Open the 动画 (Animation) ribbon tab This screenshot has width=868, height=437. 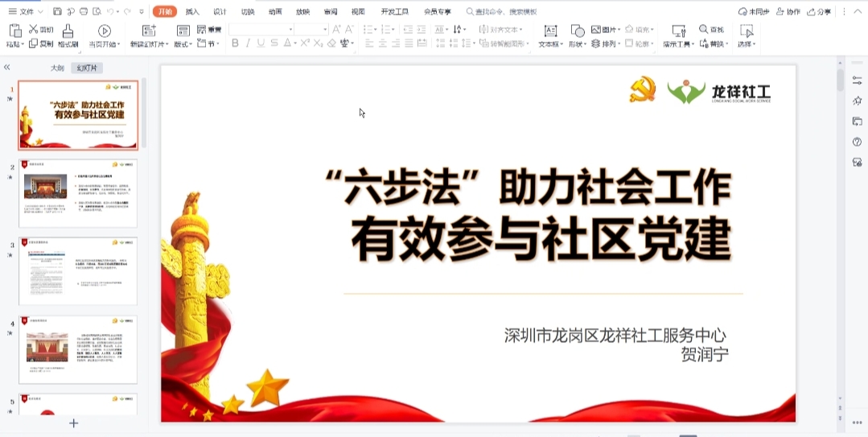pyautogui.click(x=275, y=12)
